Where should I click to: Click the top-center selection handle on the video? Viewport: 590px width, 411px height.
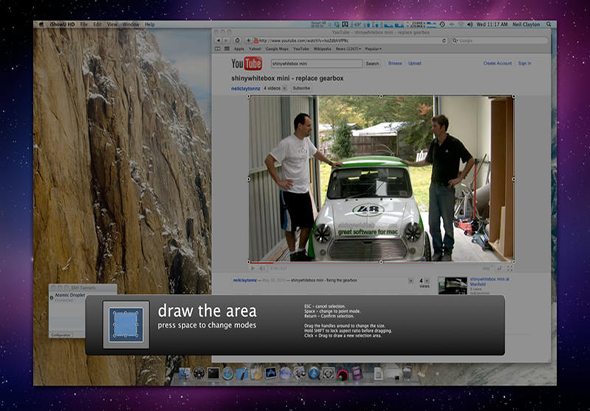tap(381, 97)
